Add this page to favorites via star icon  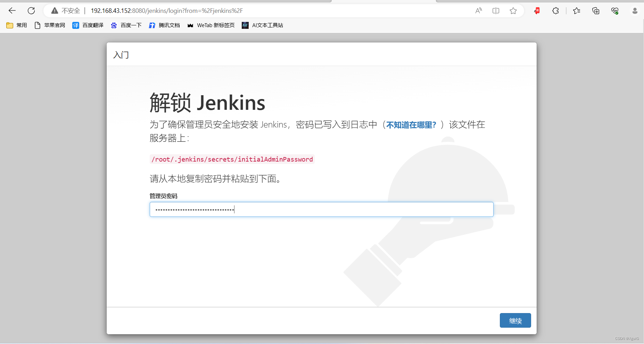[514, 11]
